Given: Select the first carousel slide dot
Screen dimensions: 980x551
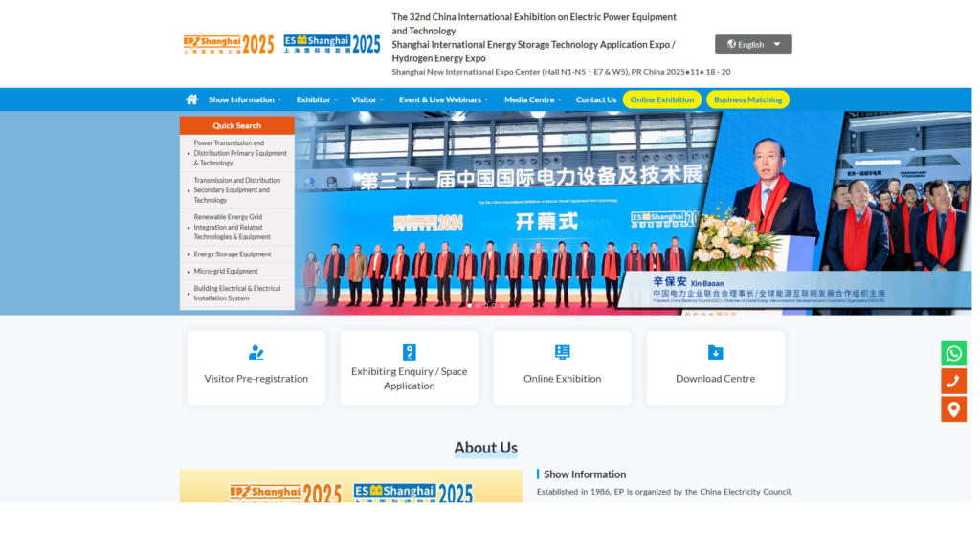Looking at the screenshot, I should (469, 305).
